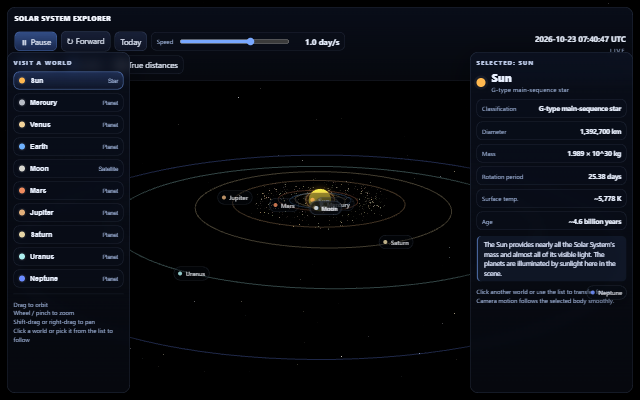
Task: Click the Mass 1.989 × 10^30 kg value
Action: (594, 153)
